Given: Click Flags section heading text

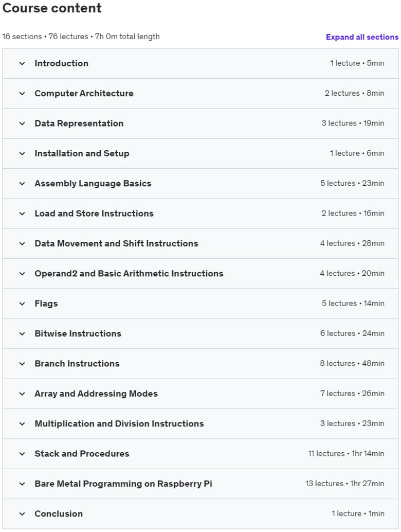Looking at the screenshot, I should [x=46, y=304].
